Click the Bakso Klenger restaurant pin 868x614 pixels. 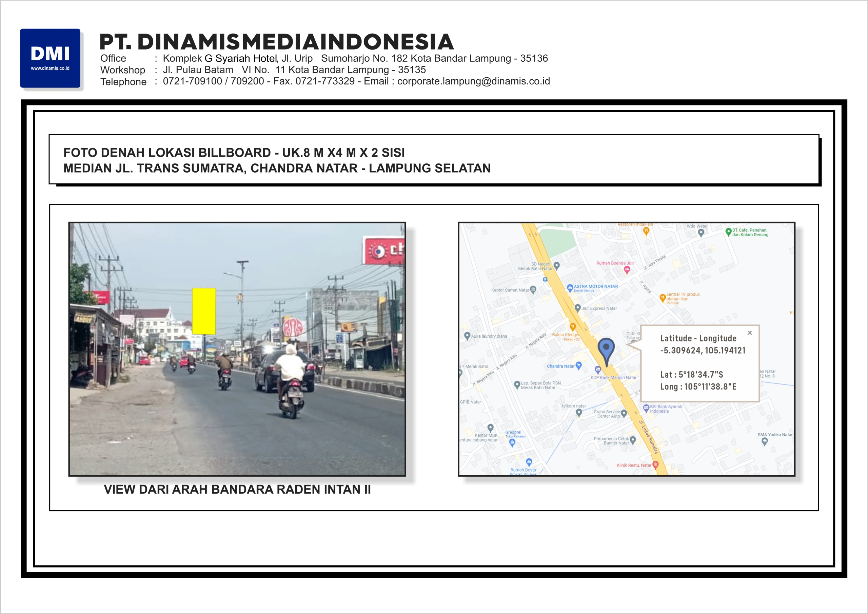(x=573, y=326)
